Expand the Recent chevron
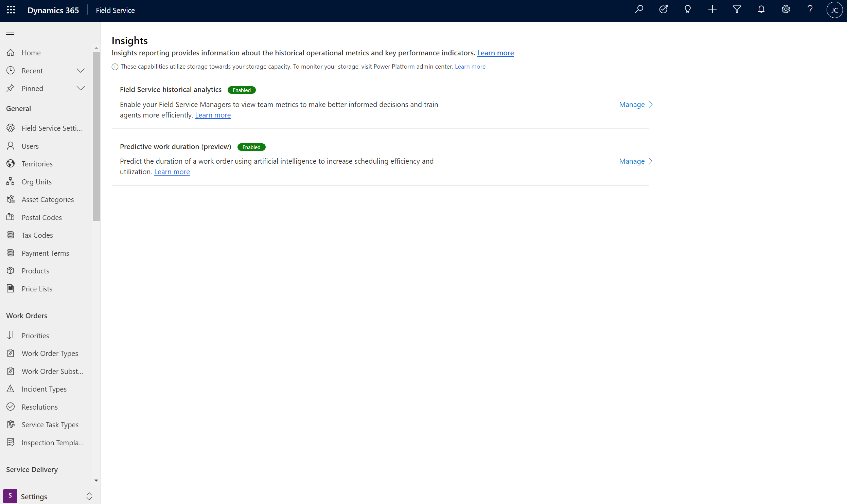The height and width of the screenshot is (504, 847). pos(81,71)
